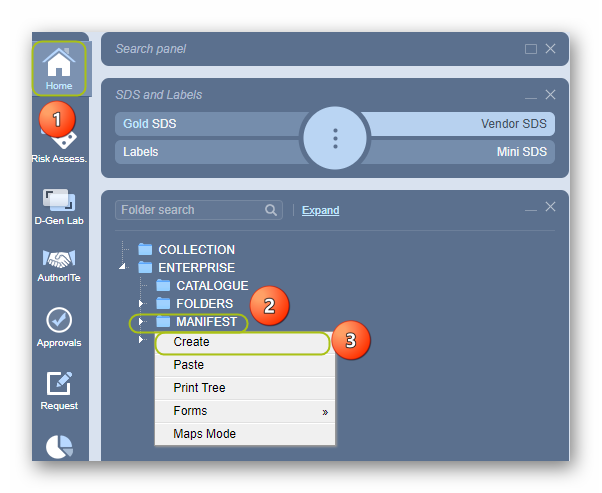
Task: Minimize the SDS and Labels panel
Action: click(x=531, y=97)
